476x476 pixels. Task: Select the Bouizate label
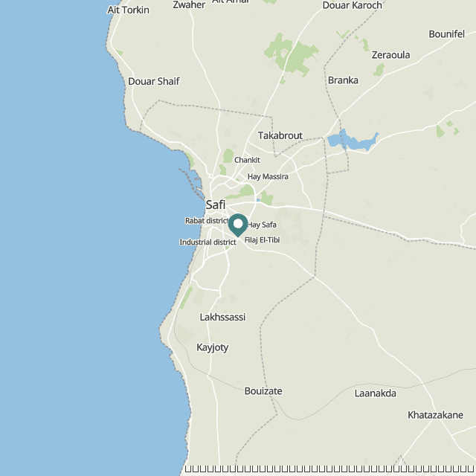click(x=263, y=391)
